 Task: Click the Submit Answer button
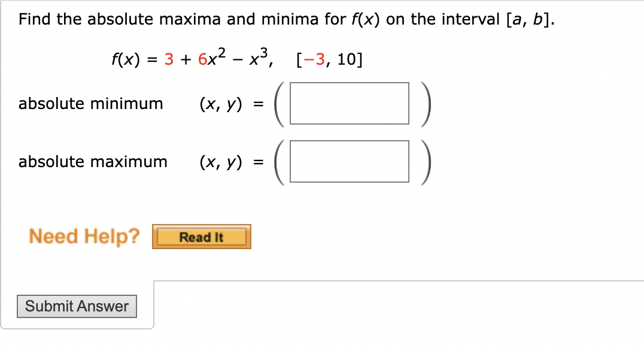click(x=77, y=306)
